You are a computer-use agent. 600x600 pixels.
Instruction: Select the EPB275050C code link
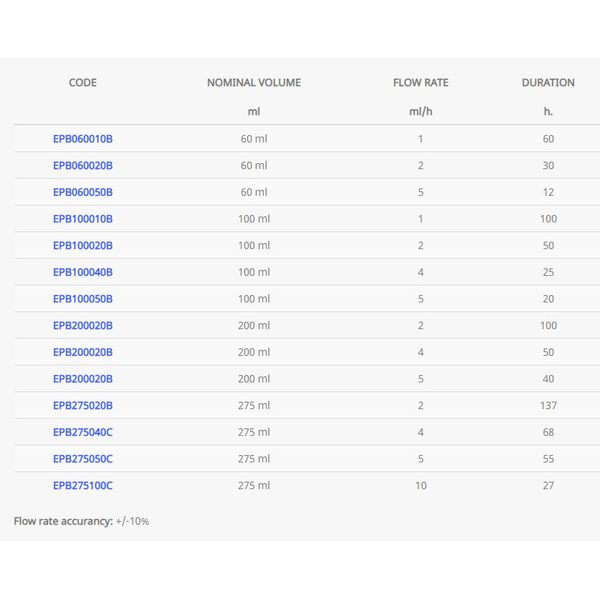click(x=83, y=459)
